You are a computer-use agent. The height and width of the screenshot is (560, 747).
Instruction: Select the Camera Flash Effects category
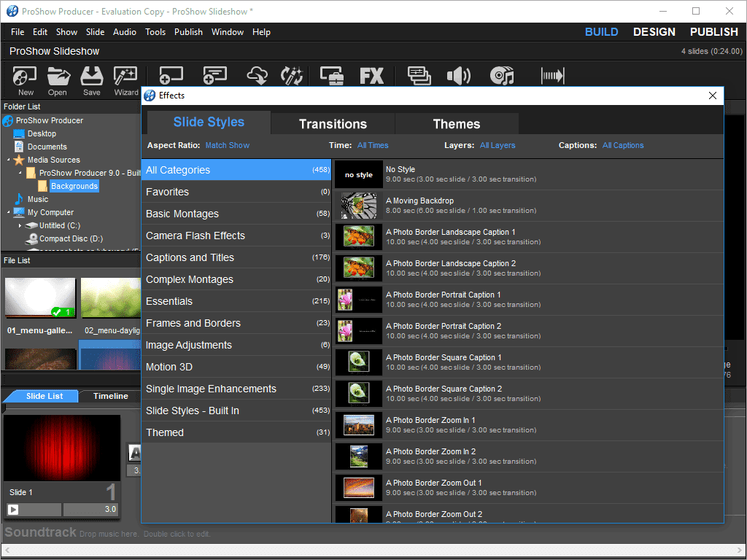click(236, 236)
